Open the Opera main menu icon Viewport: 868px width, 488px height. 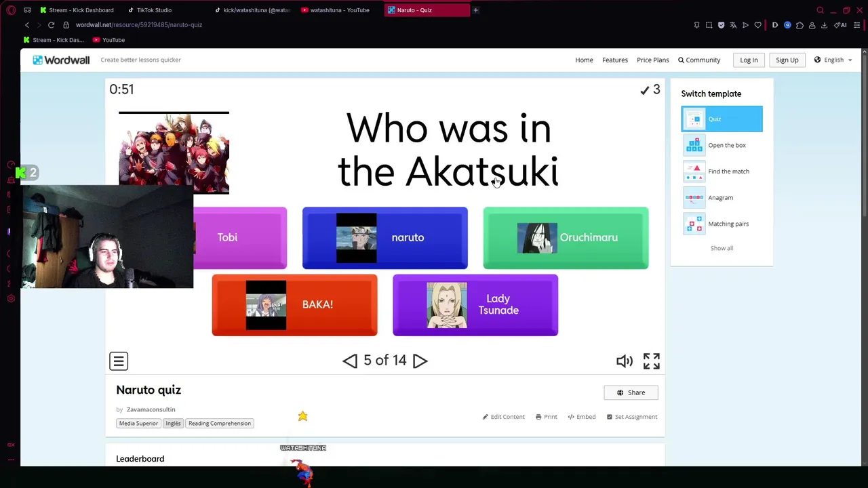(x=11, y=10)
